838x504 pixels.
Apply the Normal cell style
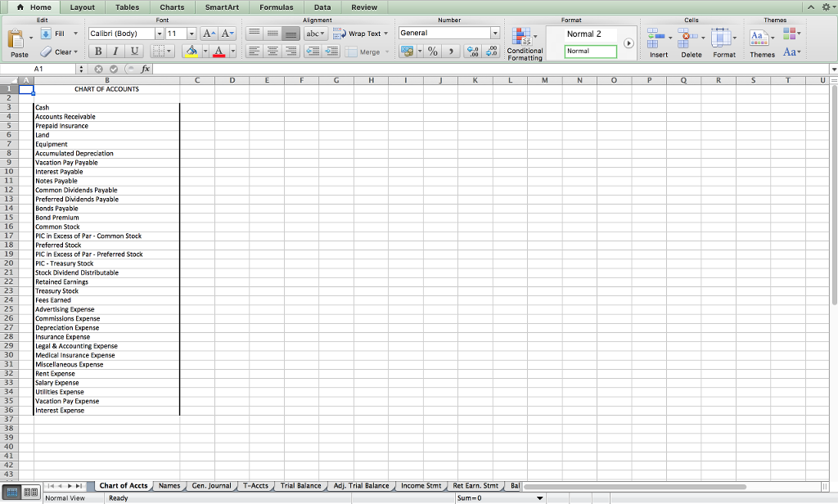coord(589,51)
